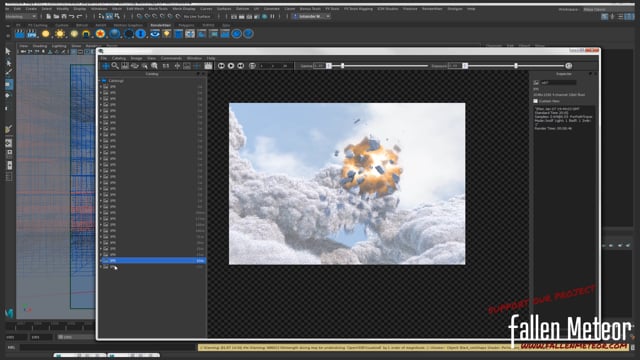Open the Shading menu in Maya's viewport panel

coord(40,46)
